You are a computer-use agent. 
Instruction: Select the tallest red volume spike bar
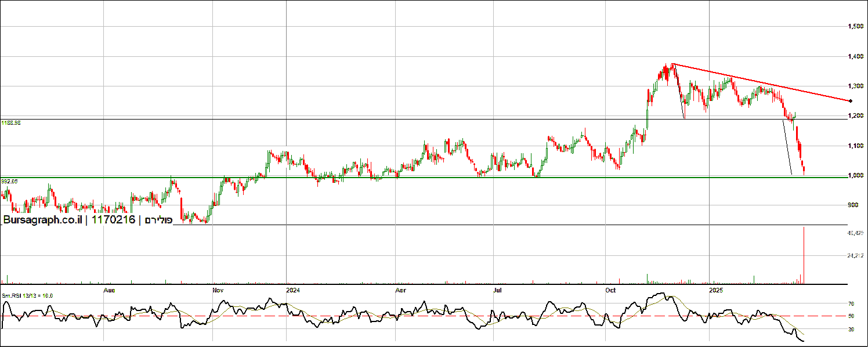pos(804,255)
